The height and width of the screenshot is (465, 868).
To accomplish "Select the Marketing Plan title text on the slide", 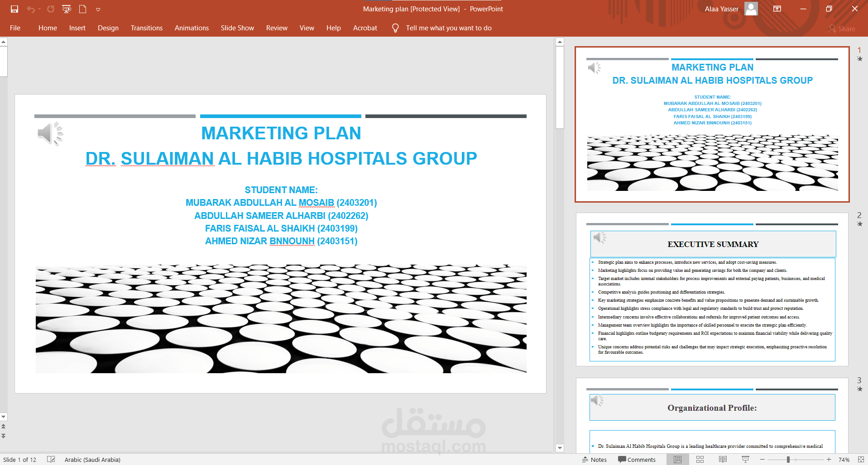I will 281,133.
